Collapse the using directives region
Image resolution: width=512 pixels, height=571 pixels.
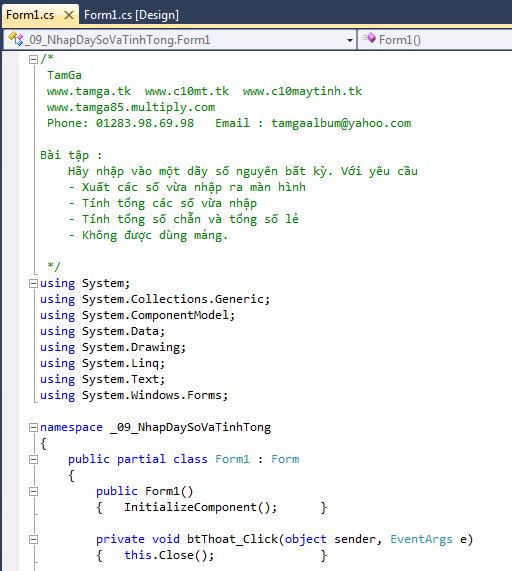(x=33, y=283)
